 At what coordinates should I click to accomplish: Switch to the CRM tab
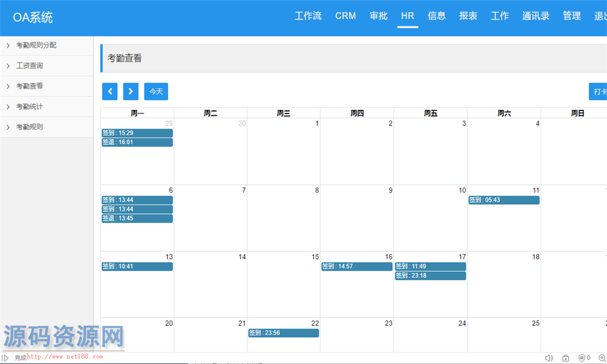[345, 16]
